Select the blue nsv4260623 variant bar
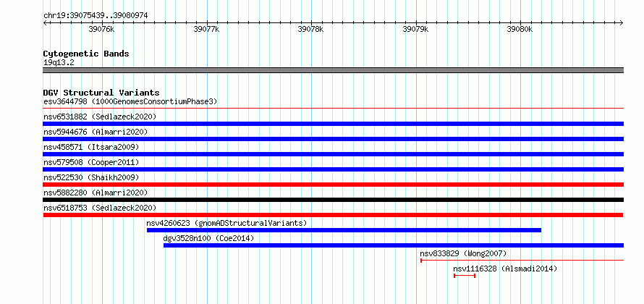 point(344,230)
